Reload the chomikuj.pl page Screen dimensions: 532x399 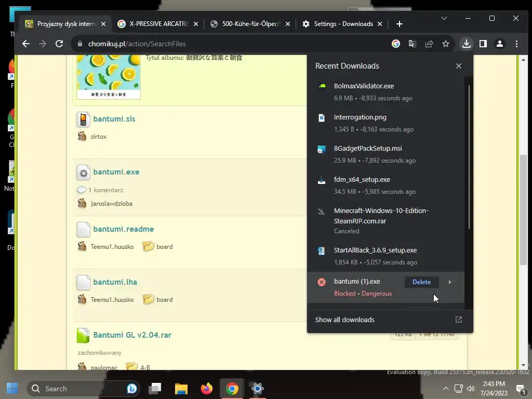click(59, 44)
